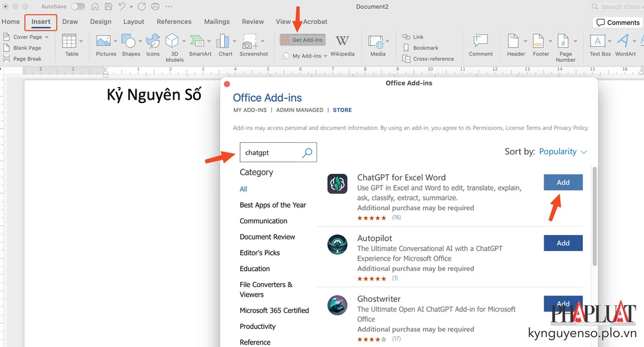
Task: Insert a Text Box
Action: (598, 41)
